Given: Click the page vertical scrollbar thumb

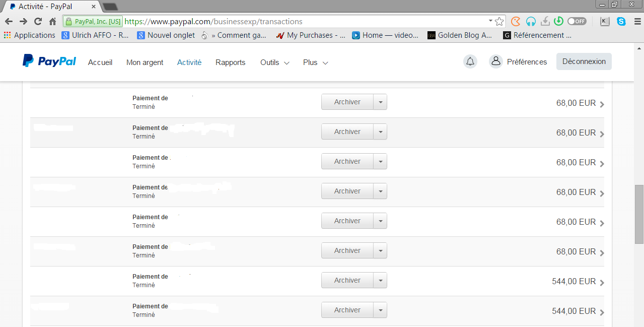Looking at the screenshot, I should [x=639, y=213].
